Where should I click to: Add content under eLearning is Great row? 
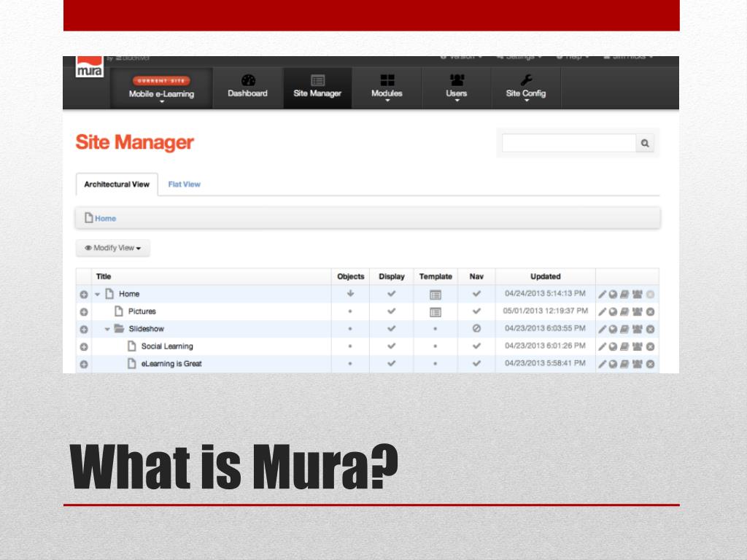84,365
